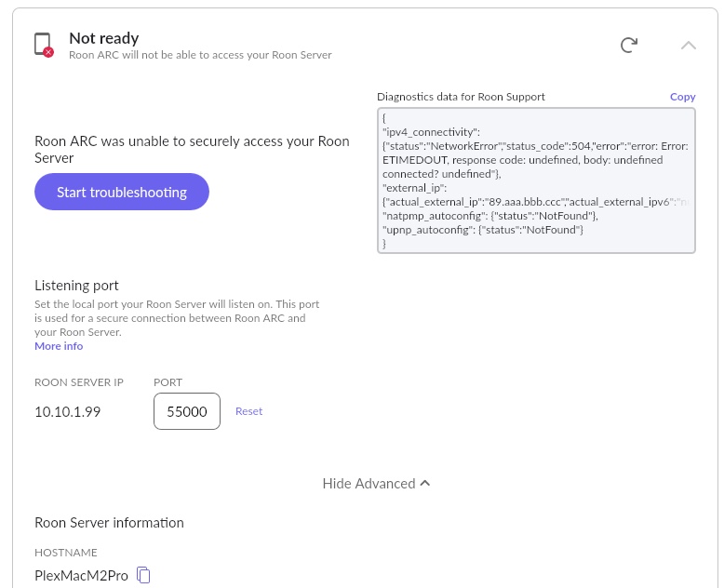
Task: Hide the Advanced section
Action: pos(376,484)
